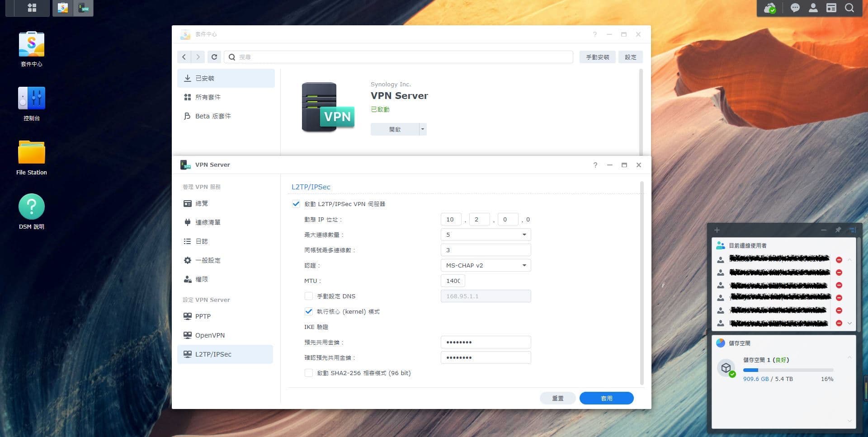Screen dimensions: 868x437
Task: Click Package Center Settings button
Action: (x=630, y=57)
